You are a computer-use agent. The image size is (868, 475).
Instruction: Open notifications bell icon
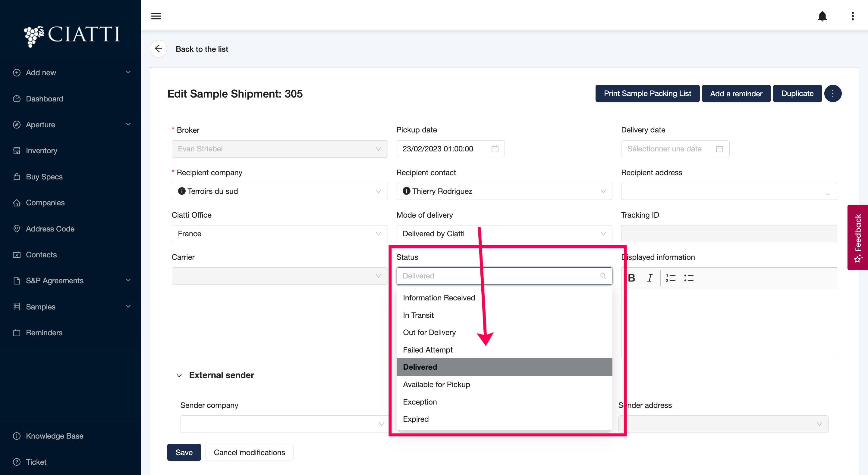[x=822, y=16]
